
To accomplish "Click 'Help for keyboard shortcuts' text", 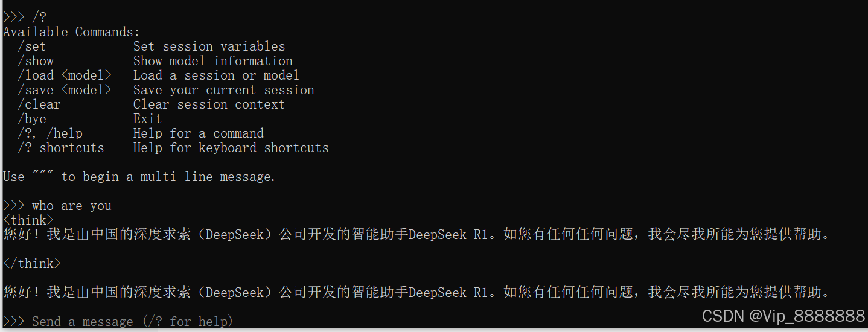I will coord(231,148).
